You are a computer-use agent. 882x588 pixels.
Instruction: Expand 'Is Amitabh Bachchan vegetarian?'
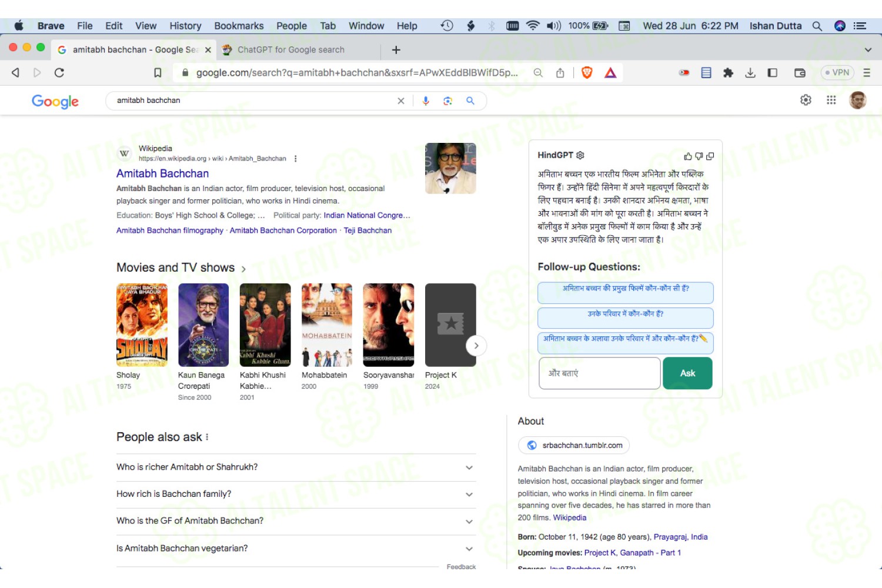tap(296, 549)
